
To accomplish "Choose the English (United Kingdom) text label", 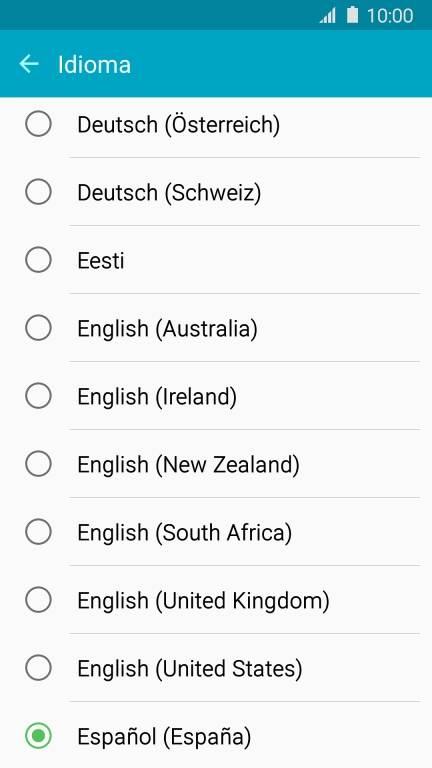I will pyautogui.click(x=203, y=601).
